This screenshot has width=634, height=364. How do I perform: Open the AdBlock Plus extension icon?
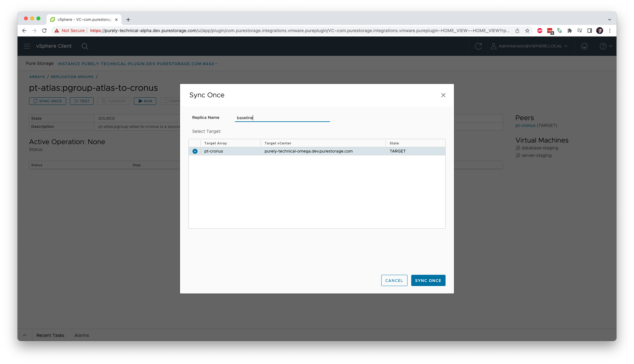(x=540, y=31)
